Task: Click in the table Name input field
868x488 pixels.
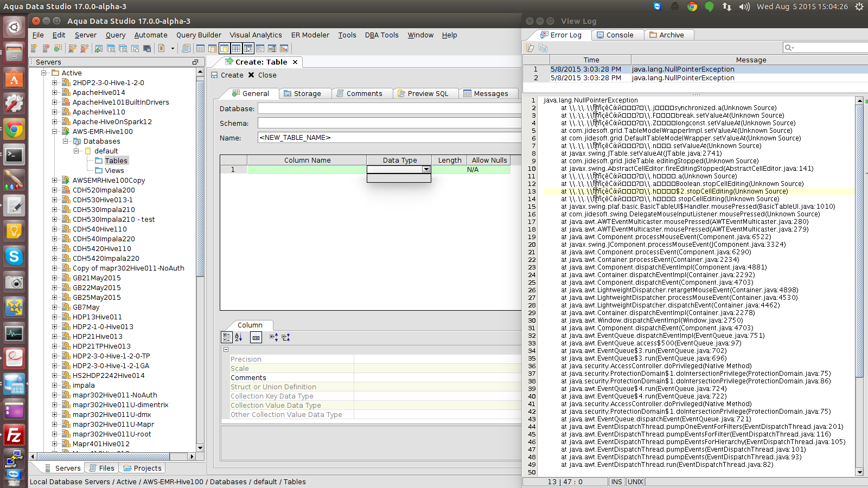Action: 389,138
